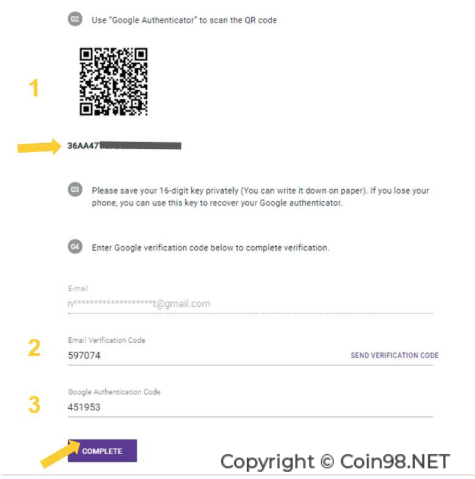Viewport: 475px width, 479px height.
Task: Focus the Google Authentication Code field
Action: (x=250, y=407)
